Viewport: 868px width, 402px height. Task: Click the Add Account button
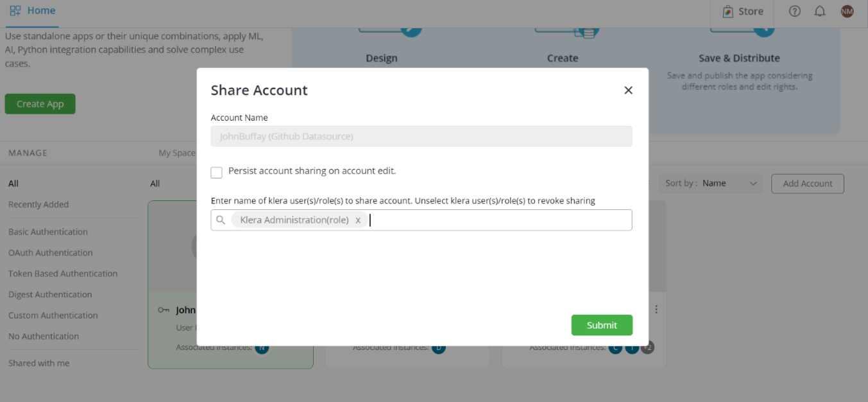808,184
